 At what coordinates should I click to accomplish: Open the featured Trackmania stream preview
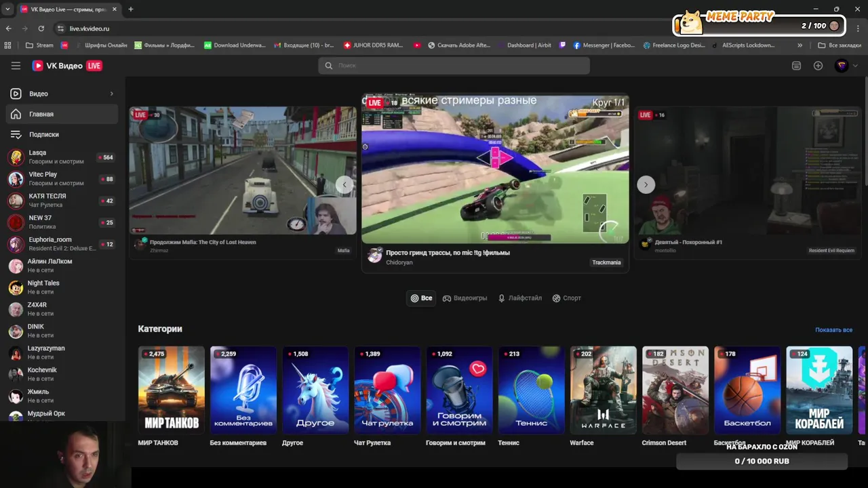pos(495,169)
